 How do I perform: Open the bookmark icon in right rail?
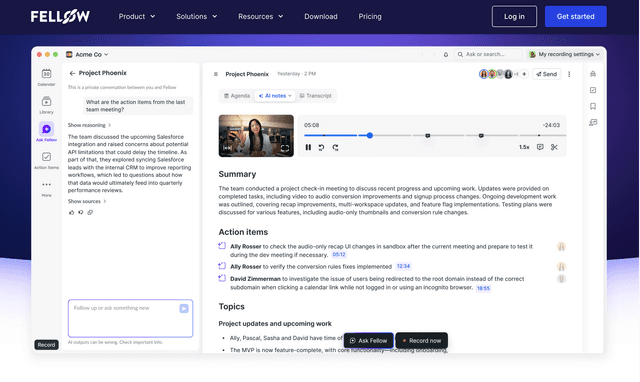coord(593,106)
